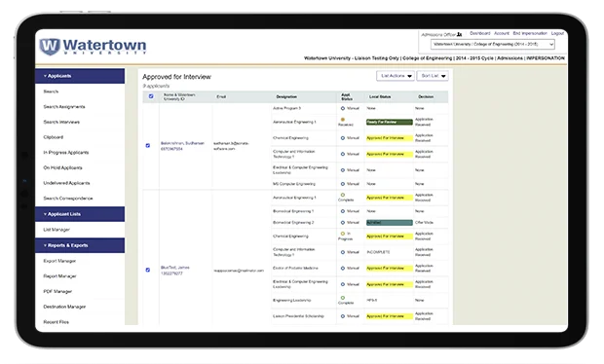
Task: Click "Active Program 3" designation cell
Action: click(286, 108)
